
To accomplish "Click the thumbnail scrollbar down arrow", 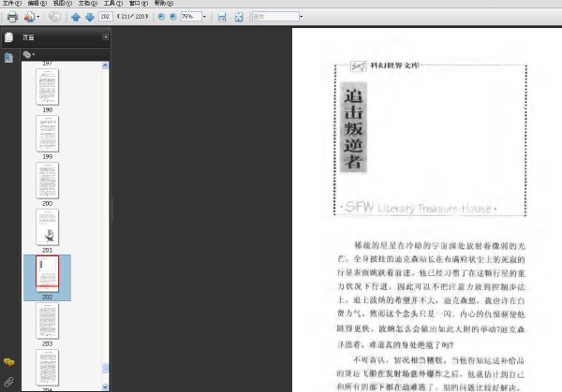I will tap(105, 387).
